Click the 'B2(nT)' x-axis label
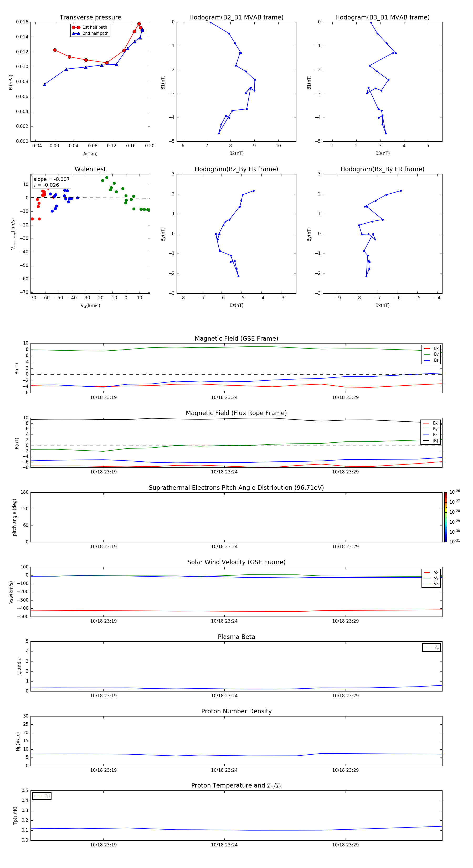Image resolution: width=473 pixels, height=868 pixels. [x=236, y=153]
